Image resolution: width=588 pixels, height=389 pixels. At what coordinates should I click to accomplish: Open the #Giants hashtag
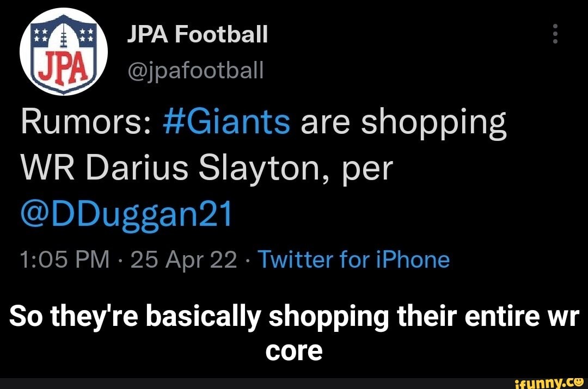(x=226, y=122)
